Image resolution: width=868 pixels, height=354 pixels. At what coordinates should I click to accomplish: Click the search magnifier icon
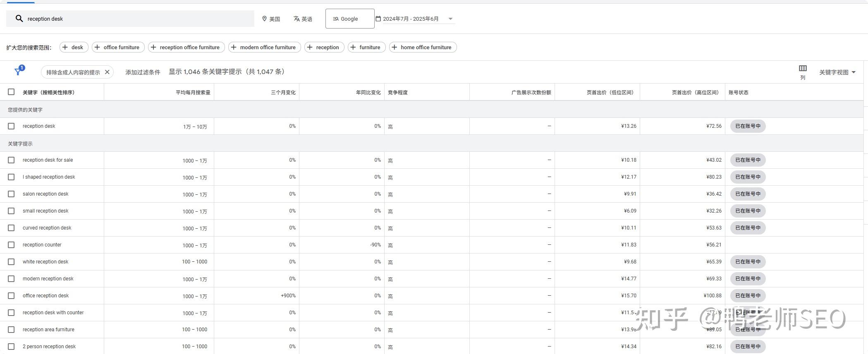coord(19,19)
